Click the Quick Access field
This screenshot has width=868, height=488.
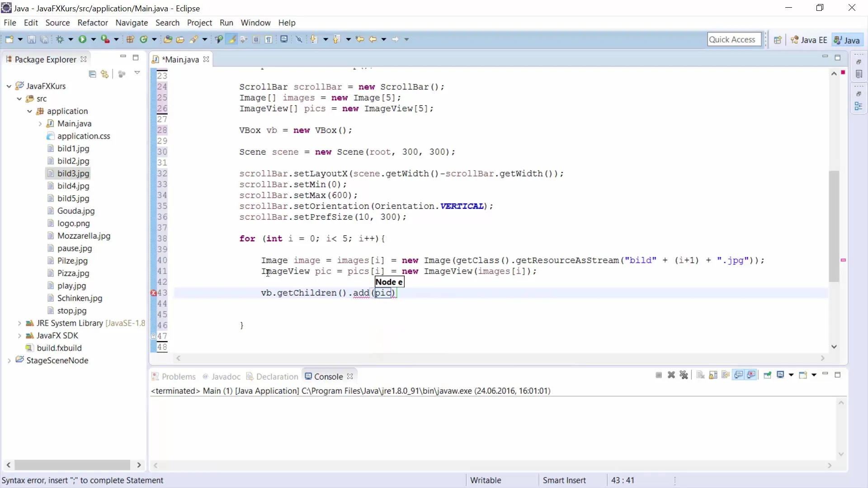[x=734, y=40]
